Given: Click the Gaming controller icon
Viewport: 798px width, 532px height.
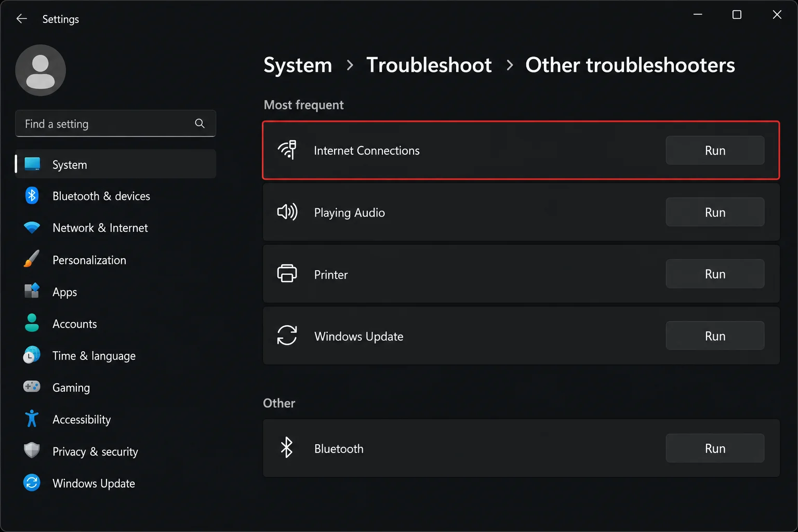Looking at the screenshot, I should (32, 387).
